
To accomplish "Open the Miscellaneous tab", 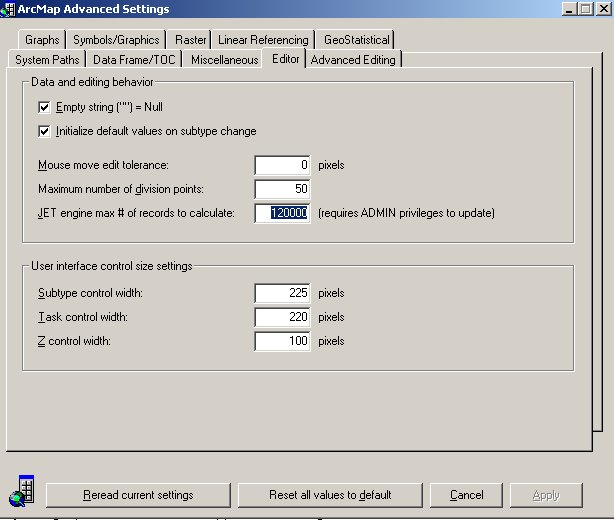I will [224, 60].
